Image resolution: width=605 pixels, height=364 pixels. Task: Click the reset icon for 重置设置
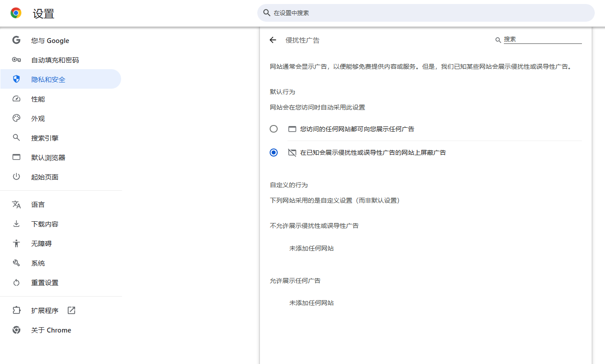pos(16,282)
